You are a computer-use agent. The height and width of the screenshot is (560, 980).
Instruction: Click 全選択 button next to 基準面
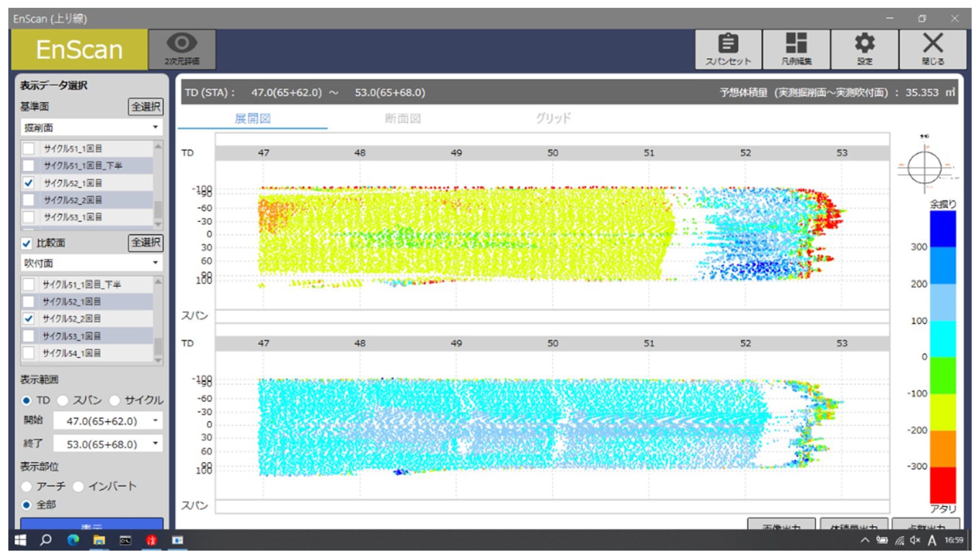(x=145, y=106)
